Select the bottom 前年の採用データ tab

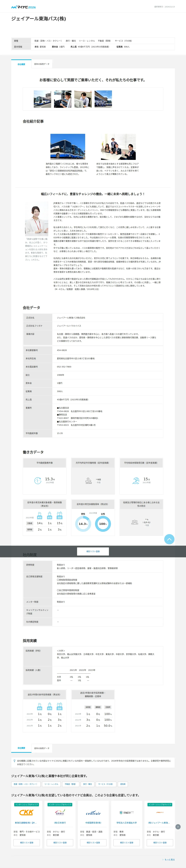42,748
